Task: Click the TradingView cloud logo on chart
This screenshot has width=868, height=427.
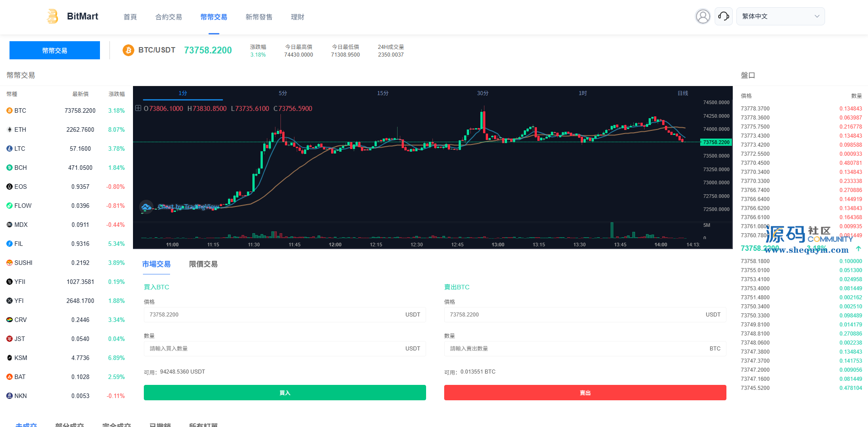Action: pos(146,207)
